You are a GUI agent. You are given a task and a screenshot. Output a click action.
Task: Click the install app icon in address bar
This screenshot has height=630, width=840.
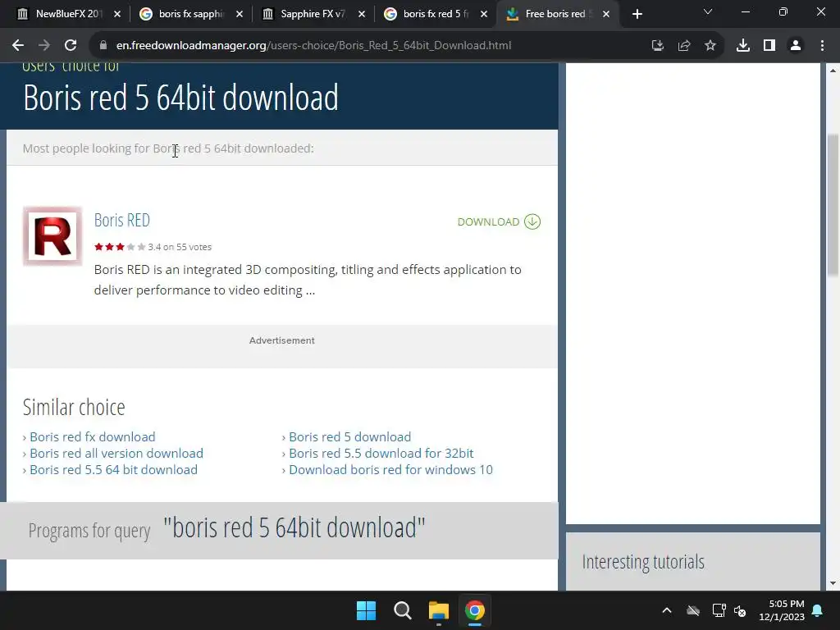coord(657,46)
